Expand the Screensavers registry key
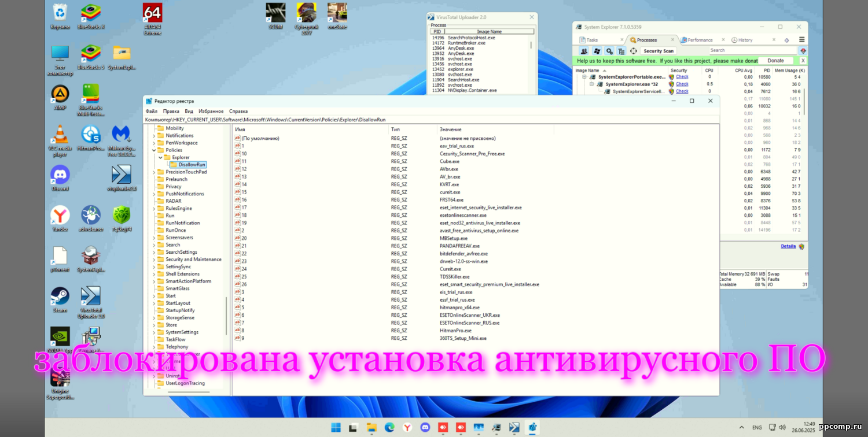 [154, 238]
